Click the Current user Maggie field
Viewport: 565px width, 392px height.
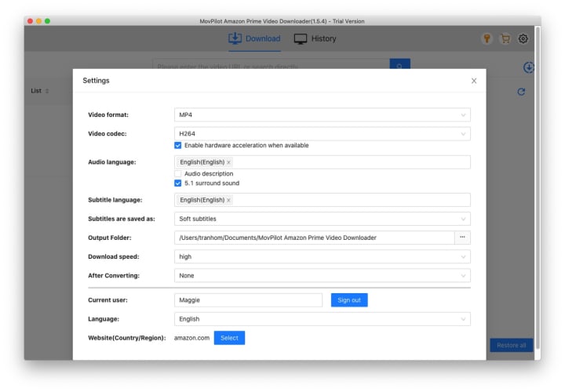(x=248, y=300)
